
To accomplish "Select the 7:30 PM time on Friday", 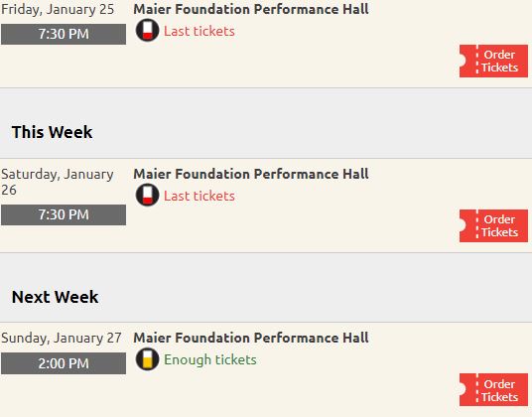I will 64,34.
